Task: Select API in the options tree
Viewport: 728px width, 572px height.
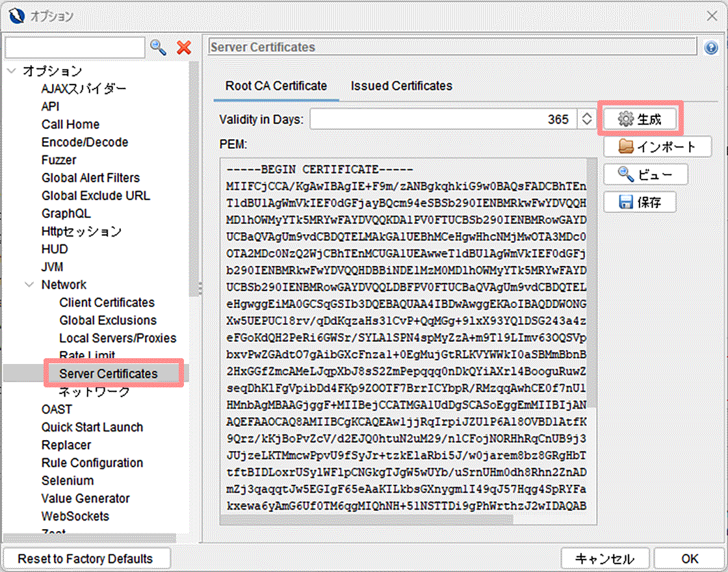Action: [x=50, y=107]
